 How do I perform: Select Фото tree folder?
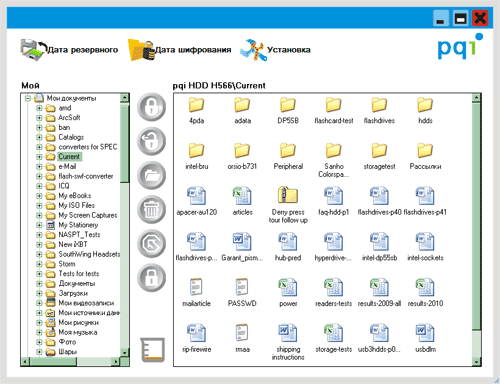(x=67, y=342)
